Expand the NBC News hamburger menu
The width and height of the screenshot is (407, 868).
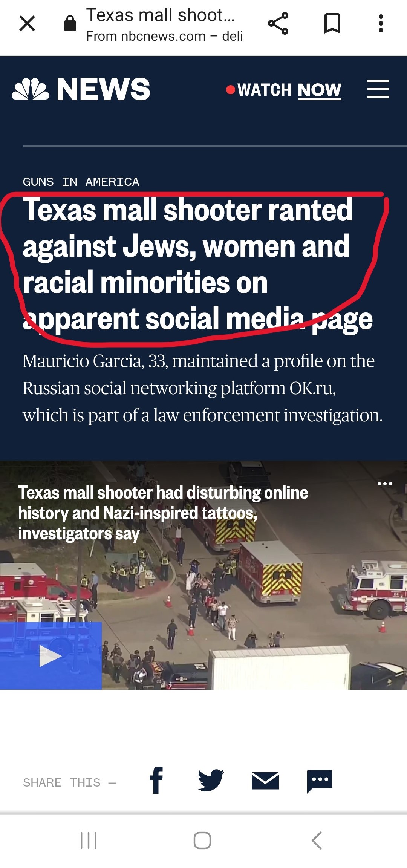378,89
